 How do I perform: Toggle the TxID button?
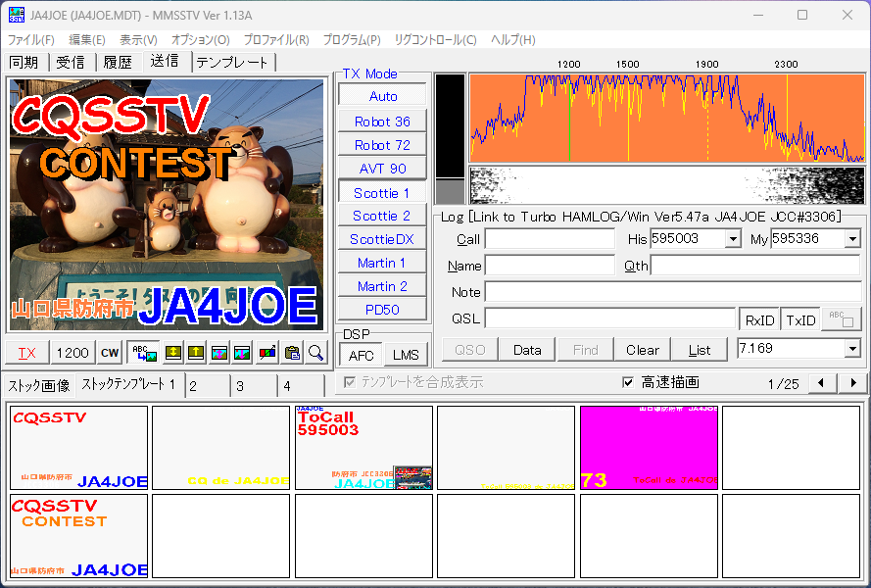800,320
